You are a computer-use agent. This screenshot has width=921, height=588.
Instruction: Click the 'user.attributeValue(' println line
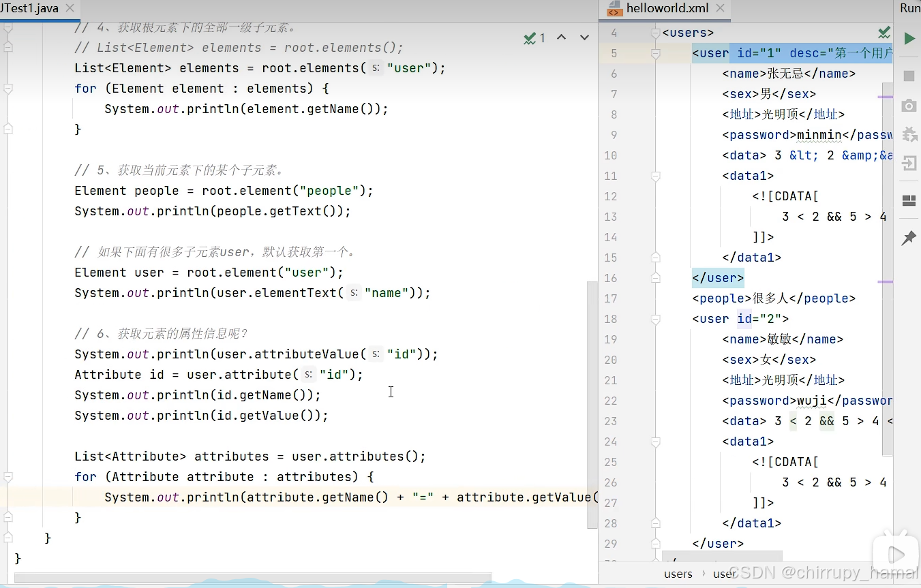(x=256, y=354)
